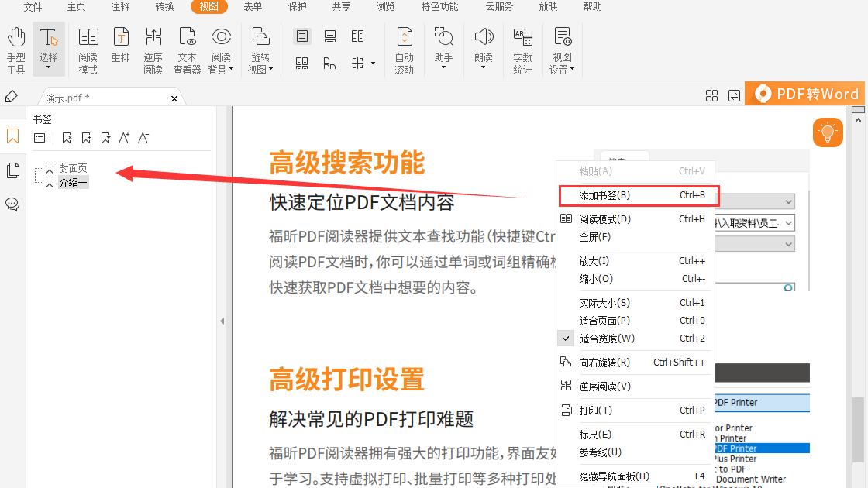Select the Hand tool (手型工具)

click(x=16, y=50)
